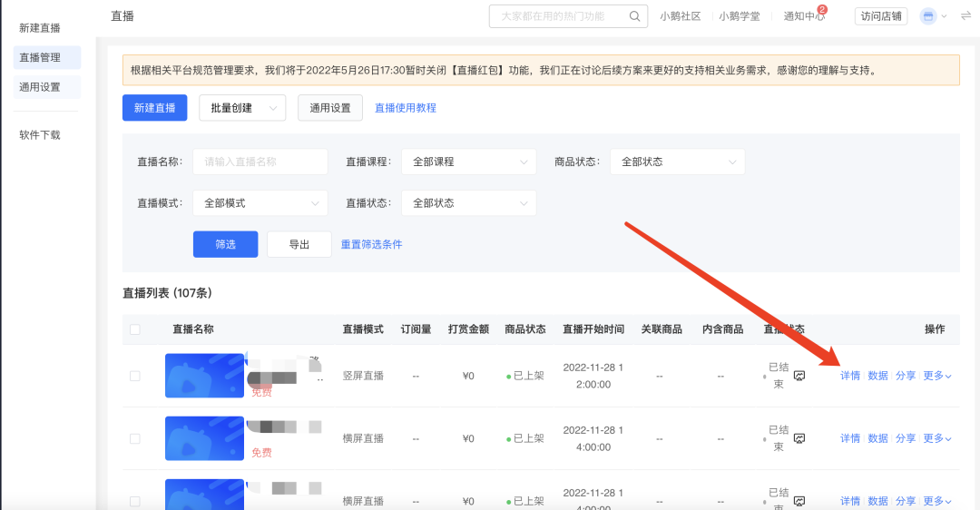The image size is (980, 510).
Task: Open the 商品状态 全部状态 dropdown
Action: click(678, 162)
